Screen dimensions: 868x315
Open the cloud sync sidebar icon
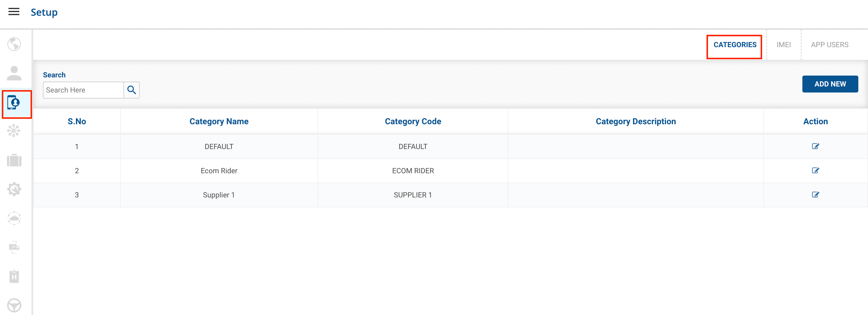click(14, 218)
